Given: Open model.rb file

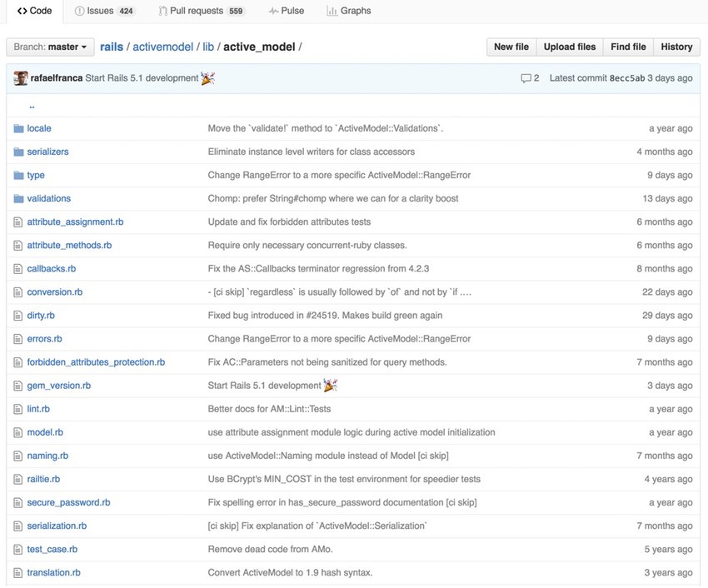Looking at the screenshot, I should [45, 432].
